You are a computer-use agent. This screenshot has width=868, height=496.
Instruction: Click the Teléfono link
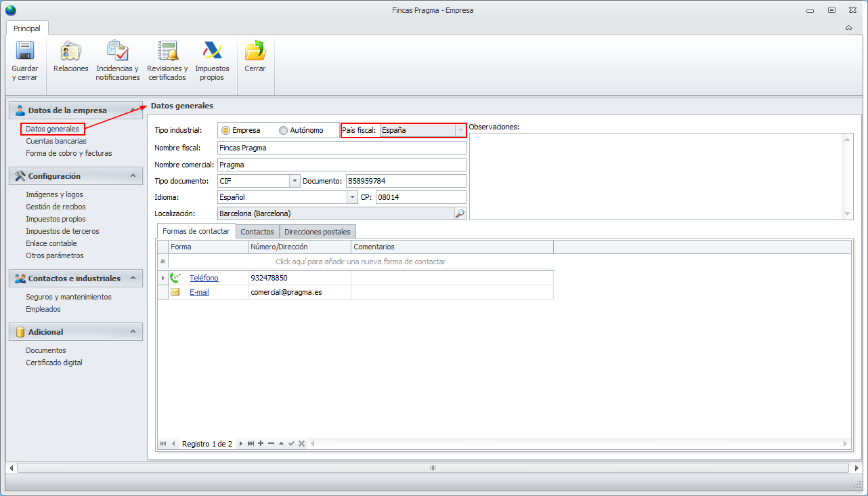pyautogui.click(x=204, y=278)
